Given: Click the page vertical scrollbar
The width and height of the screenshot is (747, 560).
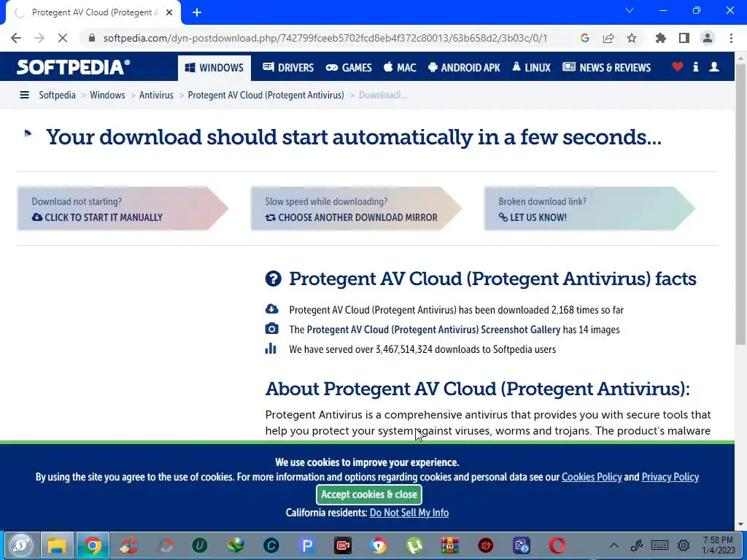Looking at the screenshot, I should 740,205.
